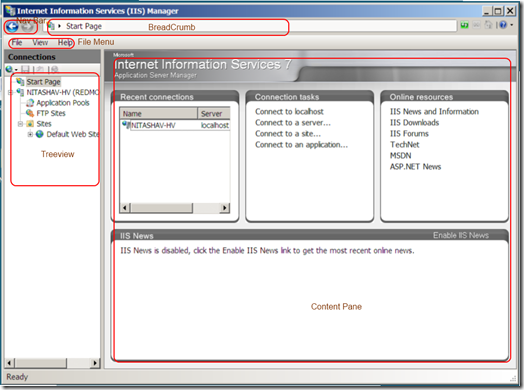Click left arrow of Connections pane scrollbar
The width and height of the screenshot is (524, 390).
click(9, 363)
